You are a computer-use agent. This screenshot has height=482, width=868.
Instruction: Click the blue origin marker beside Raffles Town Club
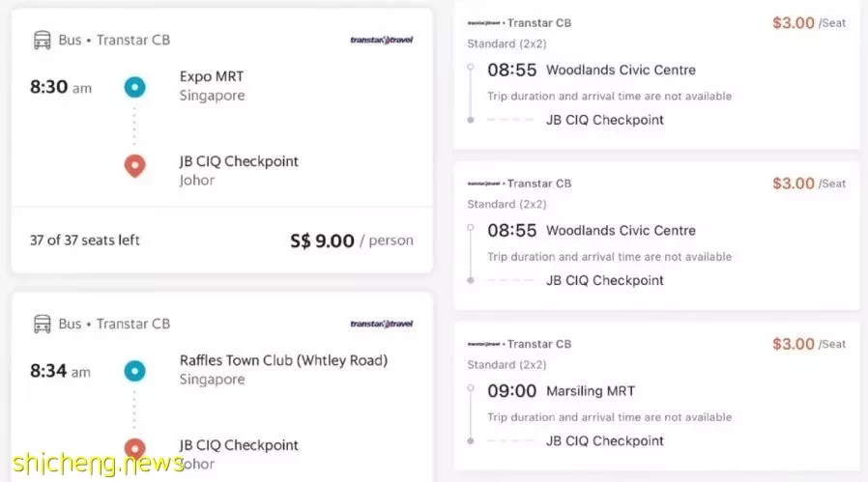pyautogui.click(x=134, y=371)
